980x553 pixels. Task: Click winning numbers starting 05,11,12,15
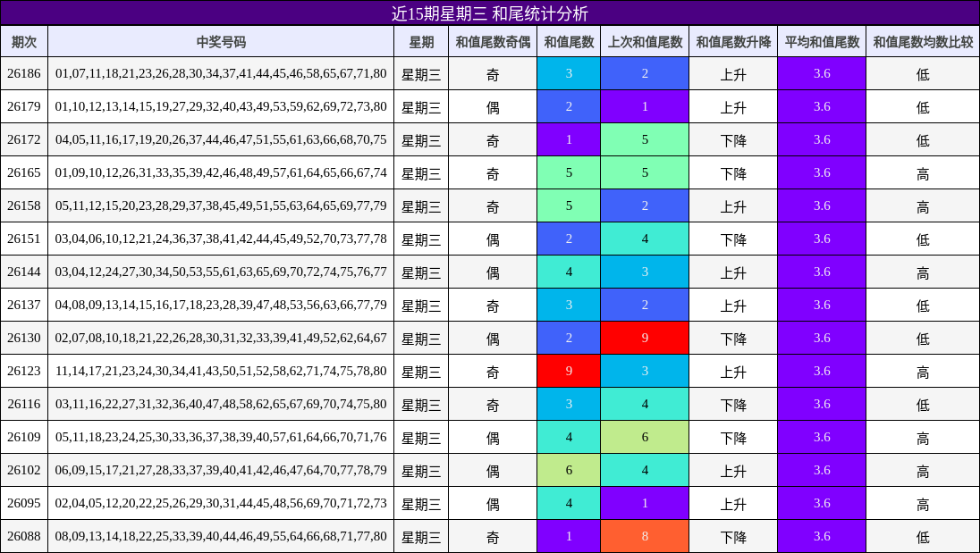[x=221, y=206]
